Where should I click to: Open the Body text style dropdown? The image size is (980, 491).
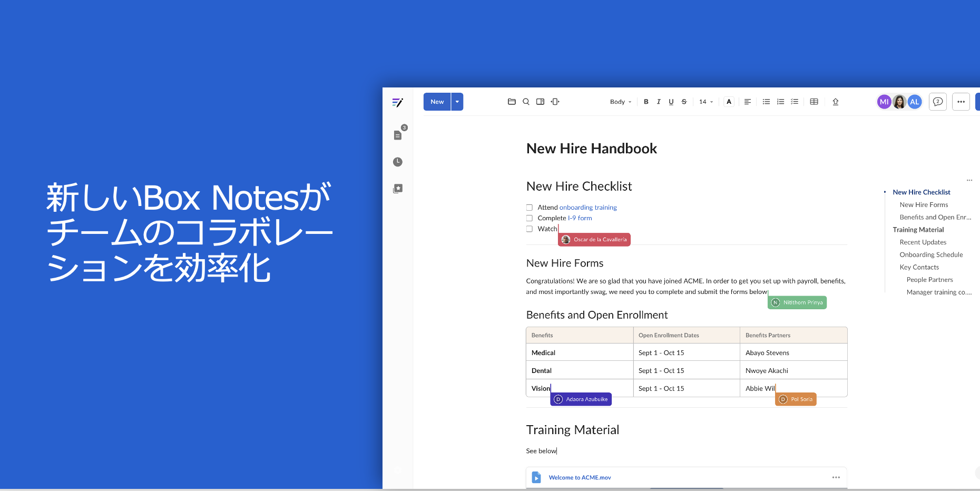tap(620, 102)
